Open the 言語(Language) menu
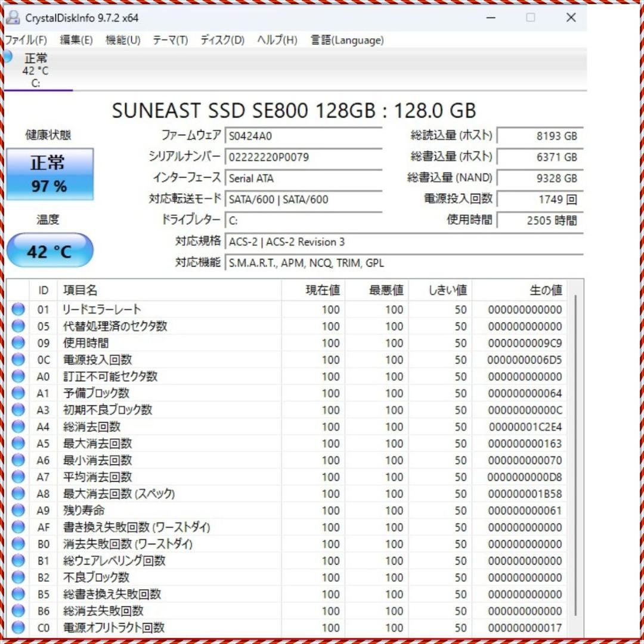644x644 pixels. 347,40
